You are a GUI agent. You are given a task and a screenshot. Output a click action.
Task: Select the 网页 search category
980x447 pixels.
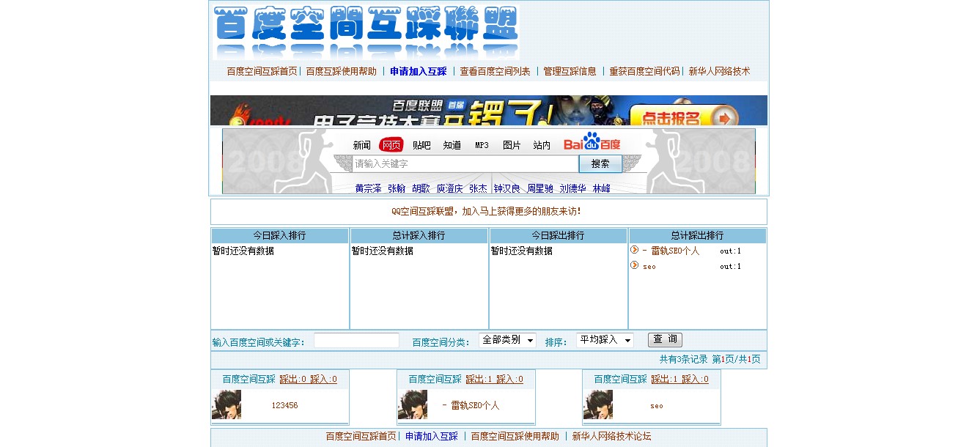tap(391, 145)
